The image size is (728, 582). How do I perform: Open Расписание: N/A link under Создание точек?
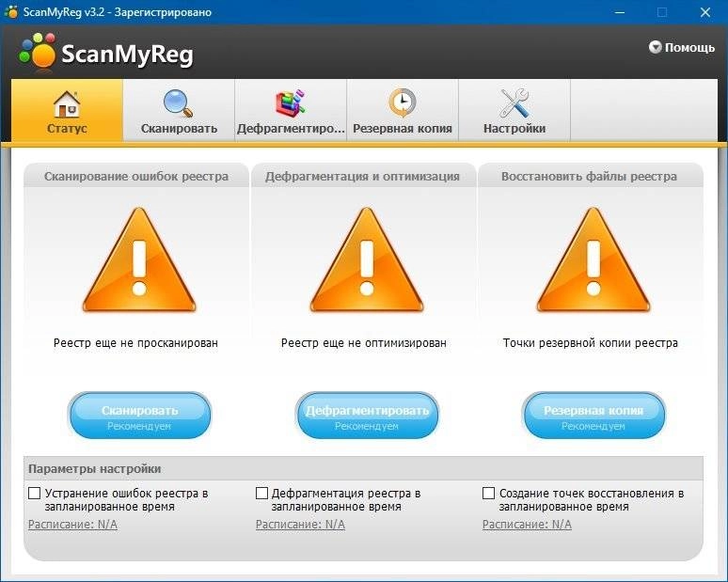pos(527,525)
